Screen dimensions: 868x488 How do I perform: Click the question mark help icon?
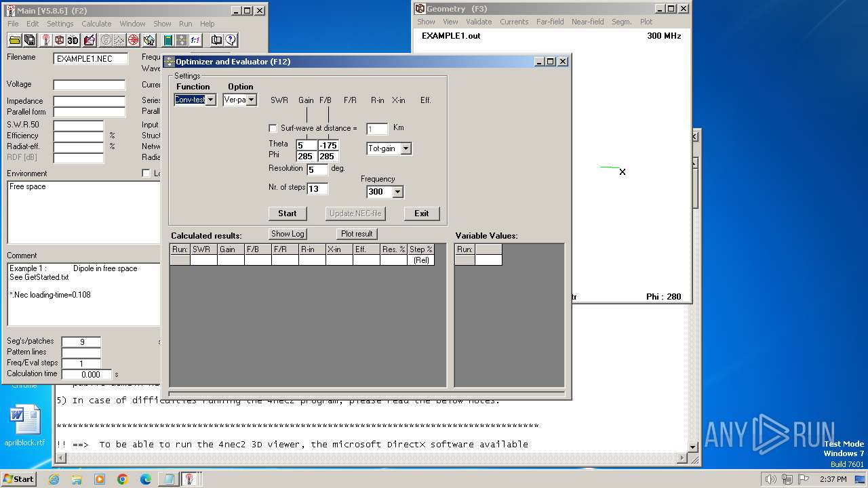tap(231, 40)
